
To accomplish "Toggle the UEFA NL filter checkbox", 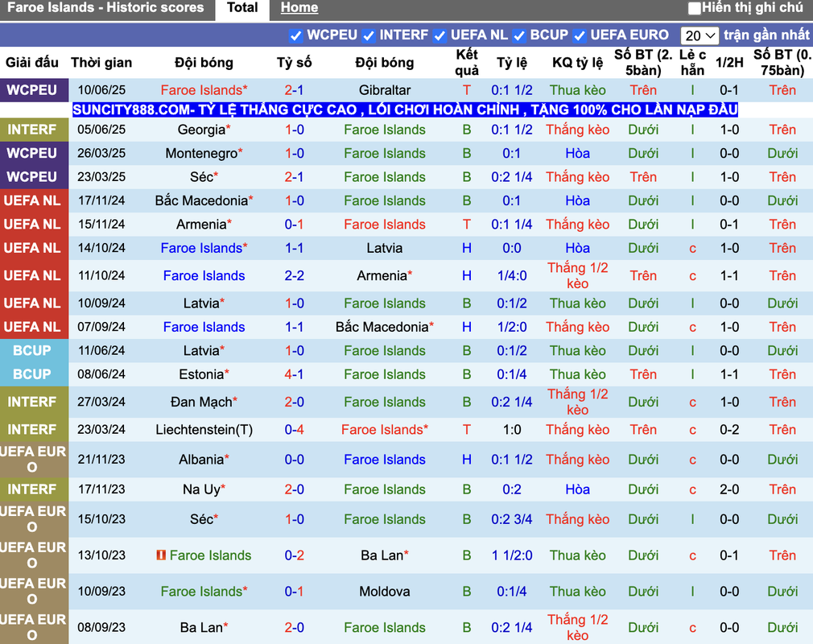I will click(440, 35).
